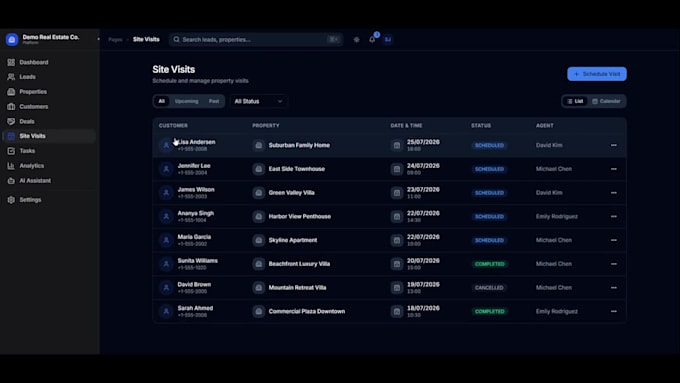Click the Customer column header
Image resolution: width=680 pixels, height=383 pixels.
(x=173, y=125)
